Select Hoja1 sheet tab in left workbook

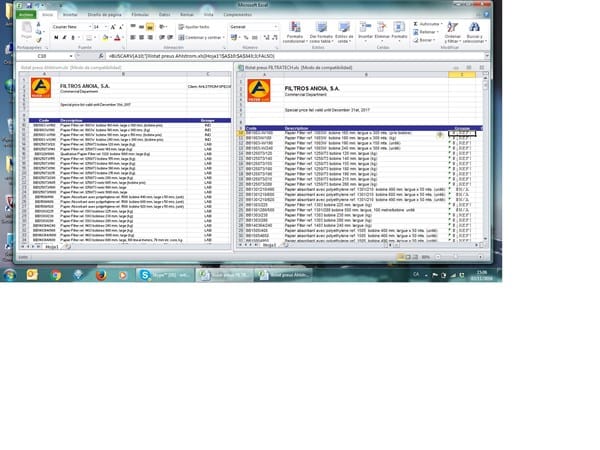(x=52, y=247)
